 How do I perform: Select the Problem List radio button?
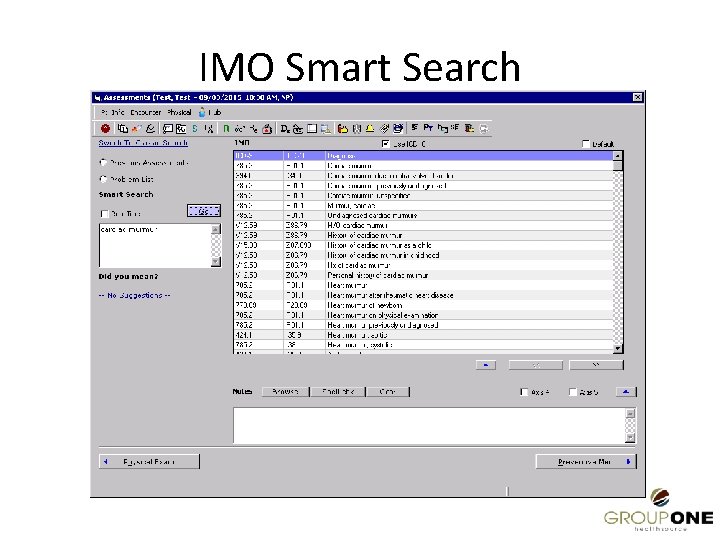point(103,179)
